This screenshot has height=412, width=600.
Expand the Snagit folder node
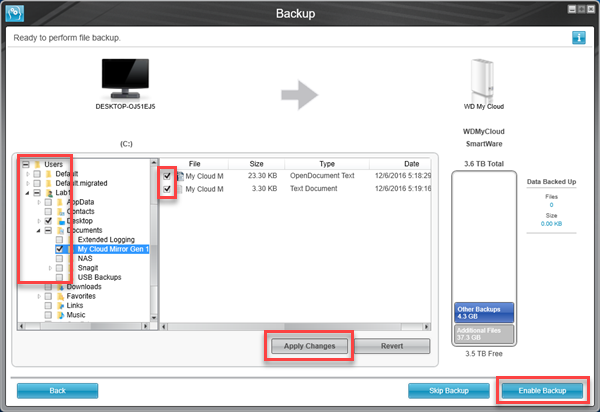pos(50,268)
